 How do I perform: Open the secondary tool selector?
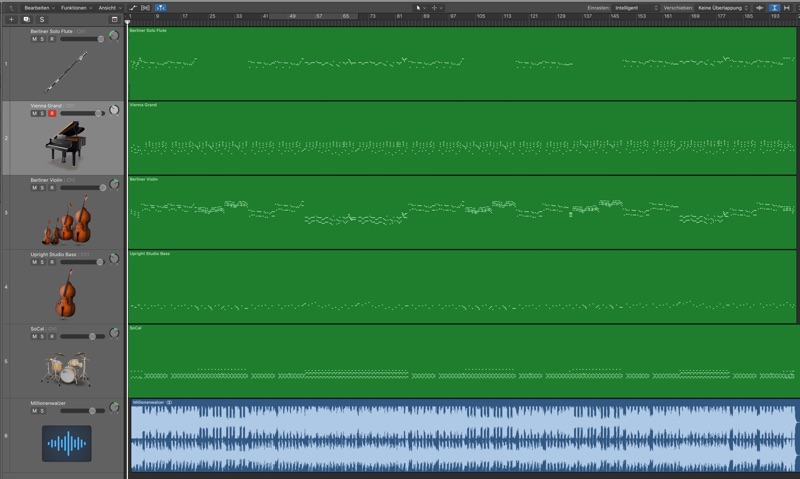click(437, 8)
